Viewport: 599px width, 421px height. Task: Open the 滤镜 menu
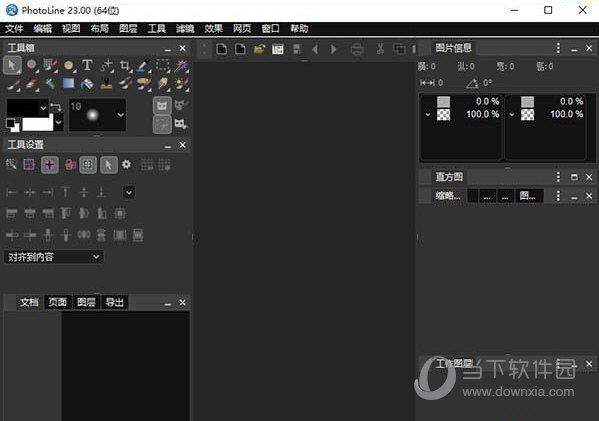point(185,29)
